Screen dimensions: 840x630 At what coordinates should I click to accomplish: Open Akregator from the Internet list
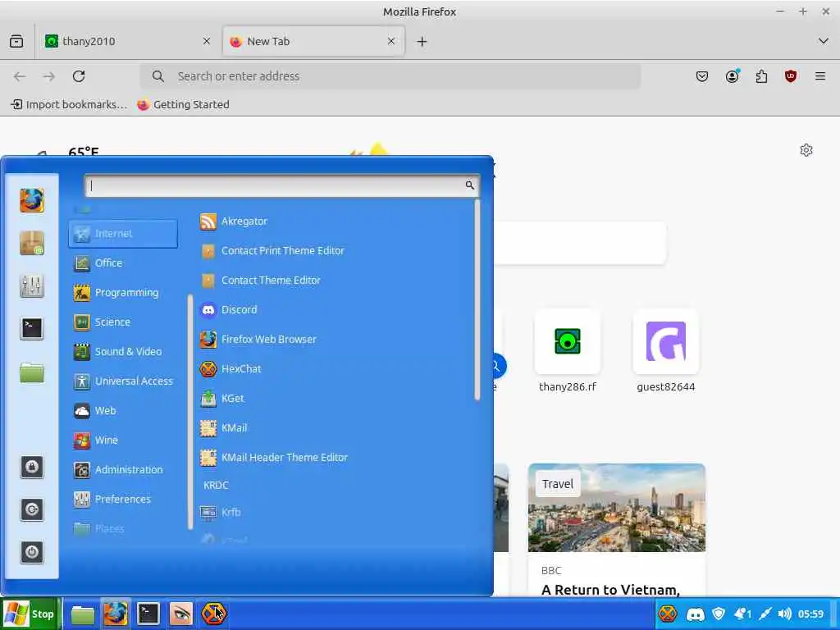click(x=234, y=221)
